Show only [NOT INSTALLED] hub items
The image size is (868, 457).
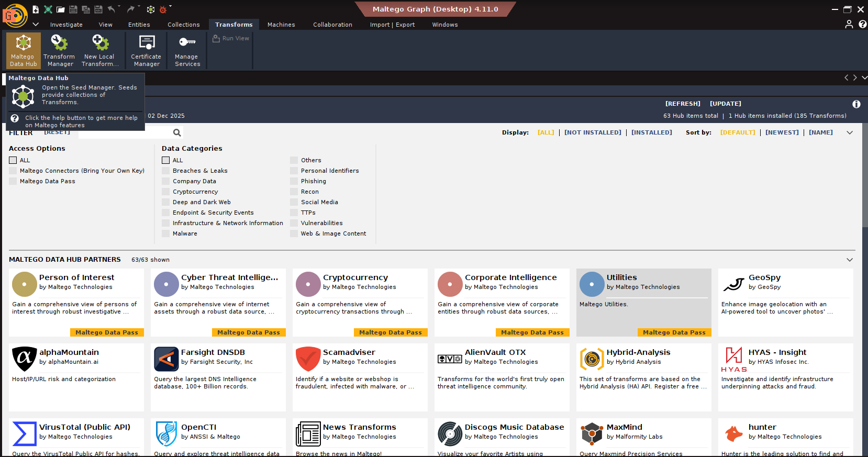click(x=592, y=133)
